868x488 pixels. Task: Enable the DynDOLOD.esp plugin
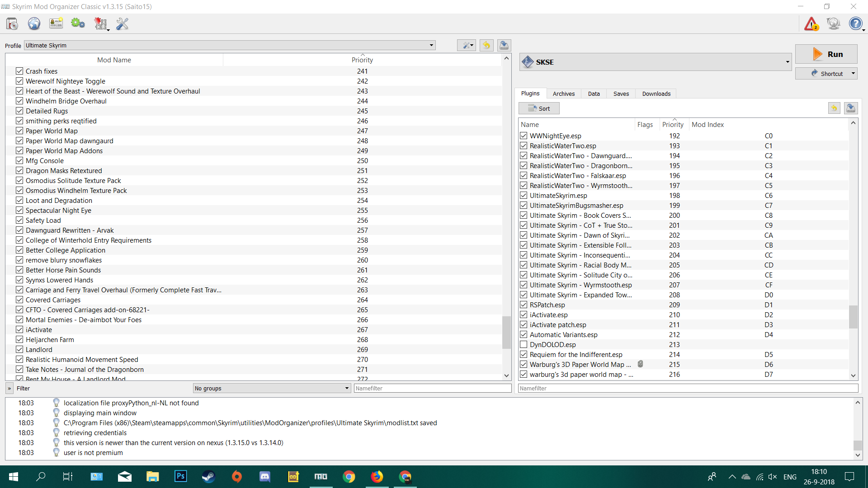[524, 344]
